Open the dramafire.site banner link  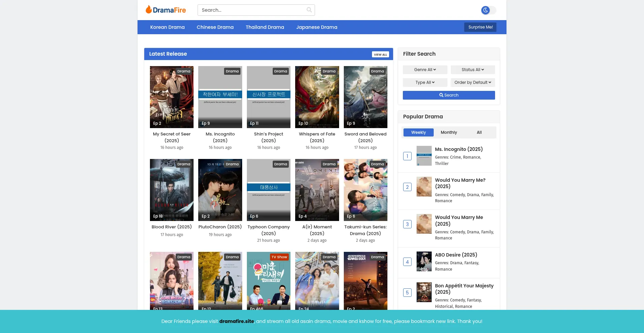tap(236, 321)
